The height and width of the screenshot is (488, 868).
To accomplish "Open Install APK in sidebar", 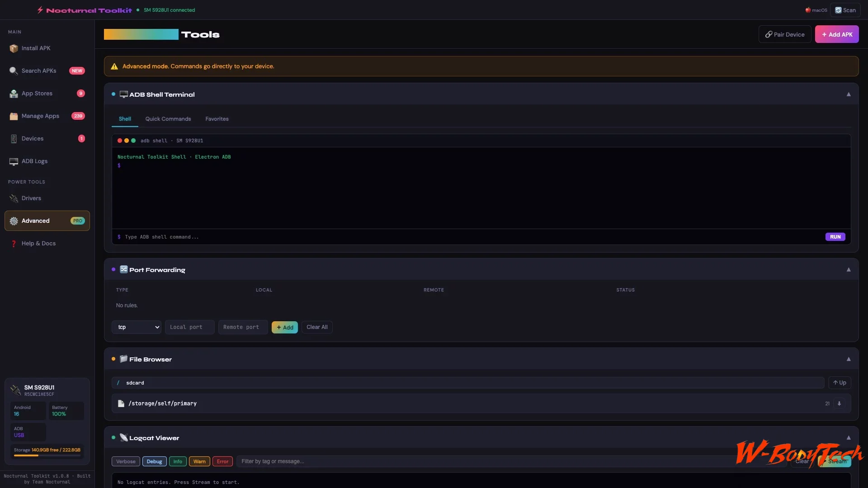I will [x=47, y=48].
